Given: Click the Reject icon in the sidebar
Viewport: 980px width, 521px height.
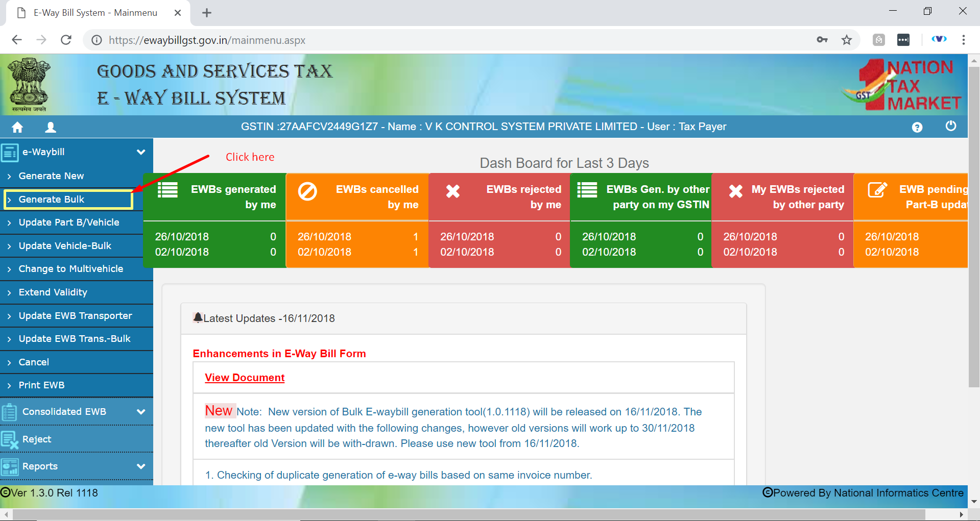Looking at the screenshot, I should (10, 439).
